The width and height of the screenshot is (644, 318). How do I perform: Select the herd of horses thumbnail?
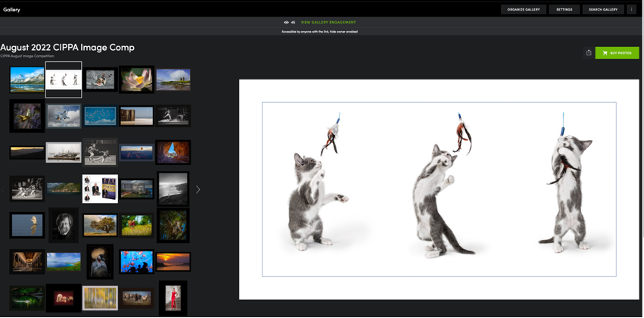click(x=136, y=298)
